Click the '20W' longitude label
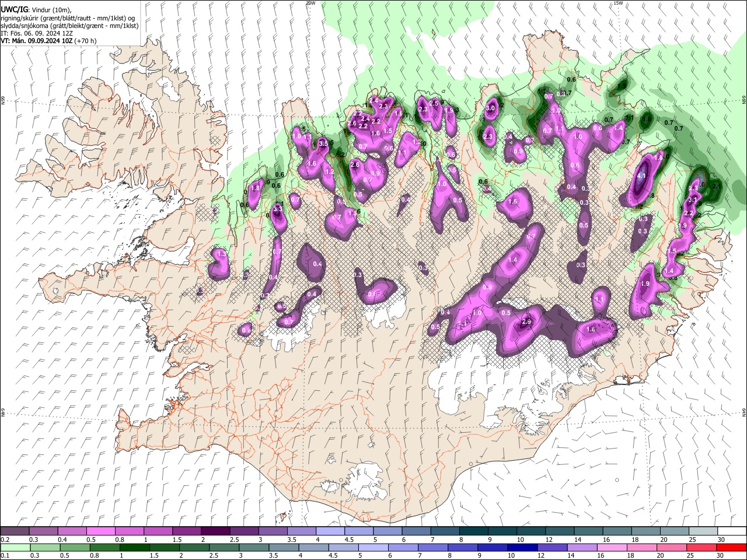The width and height of the screenshot is (747, 560). (x=310, y=3)
